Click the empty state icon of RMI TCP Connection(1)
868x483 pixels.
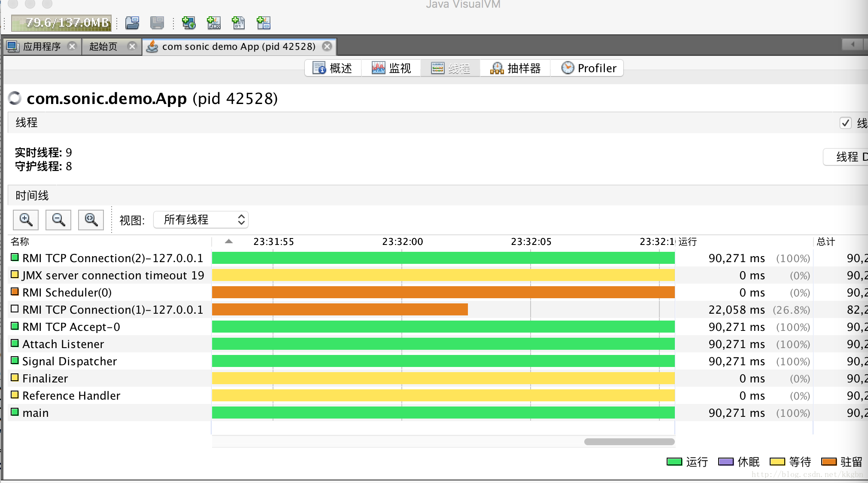coord(15,309)
